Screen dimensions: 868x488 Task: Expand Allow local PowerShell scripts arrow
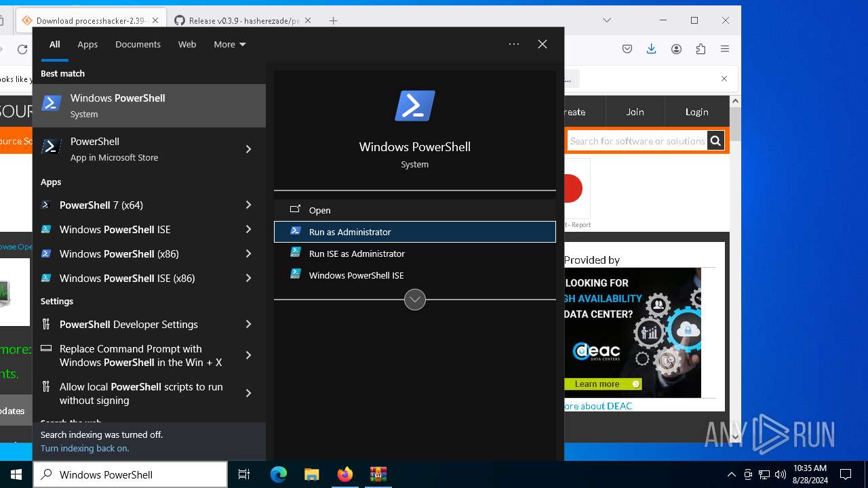[248, 393]
